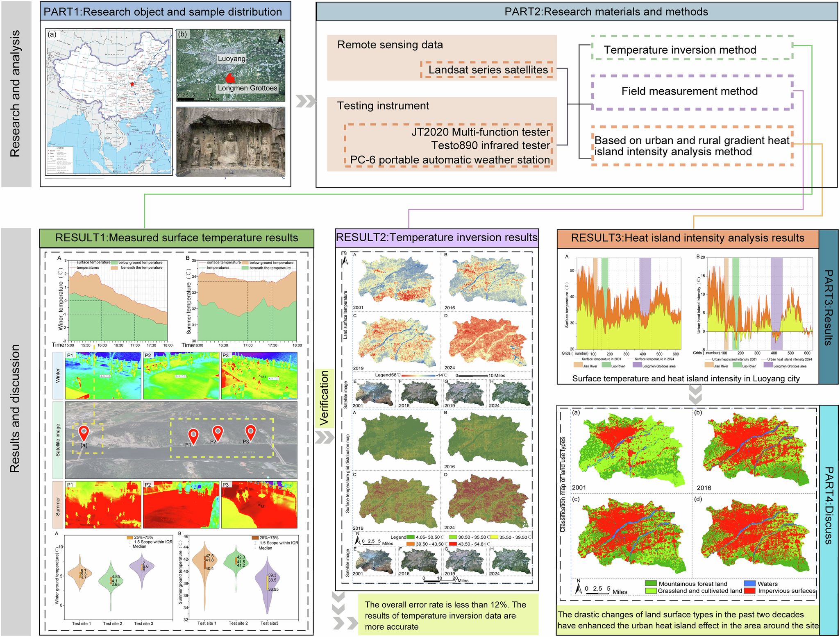Click the red Impervious surfaces legend swatch
This screenshot has height=637, width=840.
pos(749,591)
